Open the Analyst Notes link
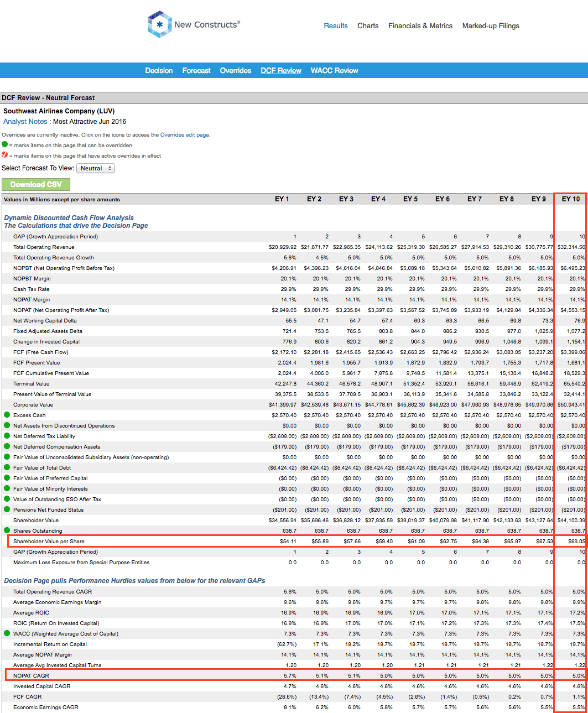 point(25,122)
